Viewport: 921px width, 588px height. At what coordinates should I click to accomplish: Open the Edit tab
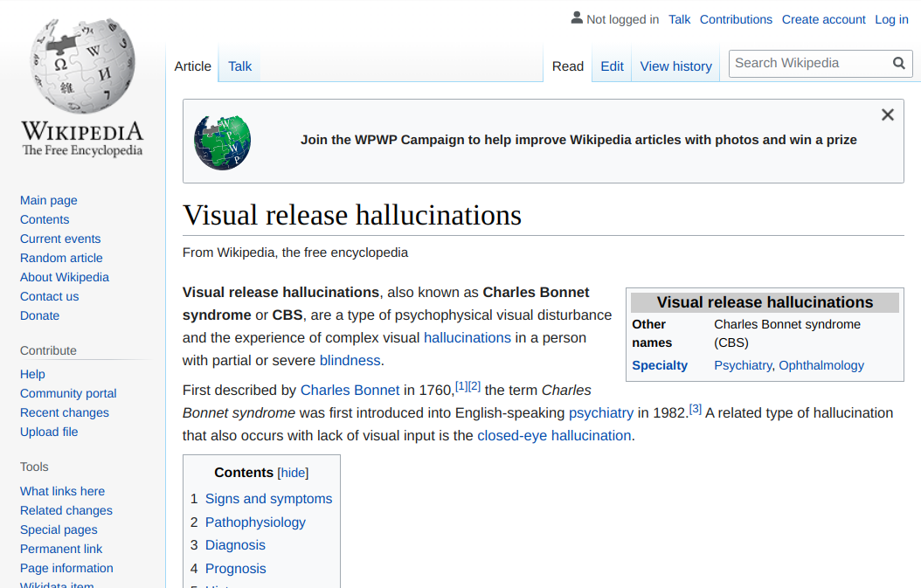pos(612,66)
